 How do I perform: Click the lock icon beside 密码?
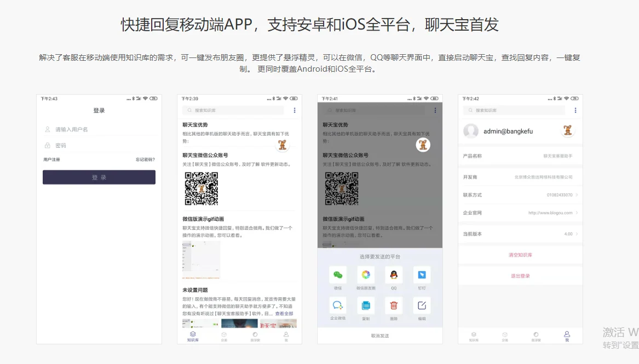pyautogui.click(x=48, y=146)
